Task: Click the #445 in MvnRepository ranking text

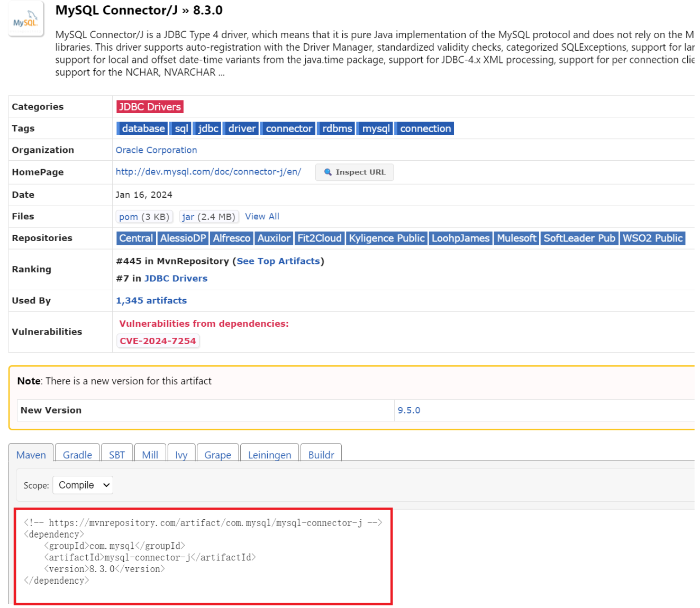Action: (x=172, y=261)
